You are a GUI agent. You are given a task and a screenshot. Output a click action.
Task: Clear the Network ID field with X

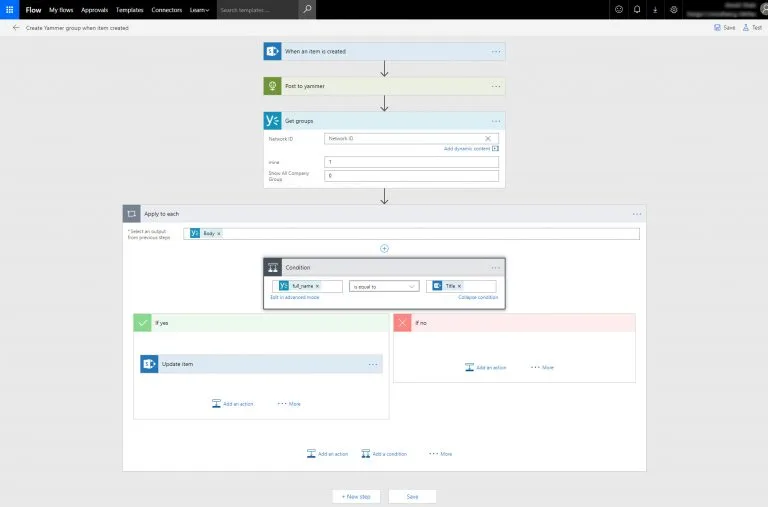click(x=488, y=139)
